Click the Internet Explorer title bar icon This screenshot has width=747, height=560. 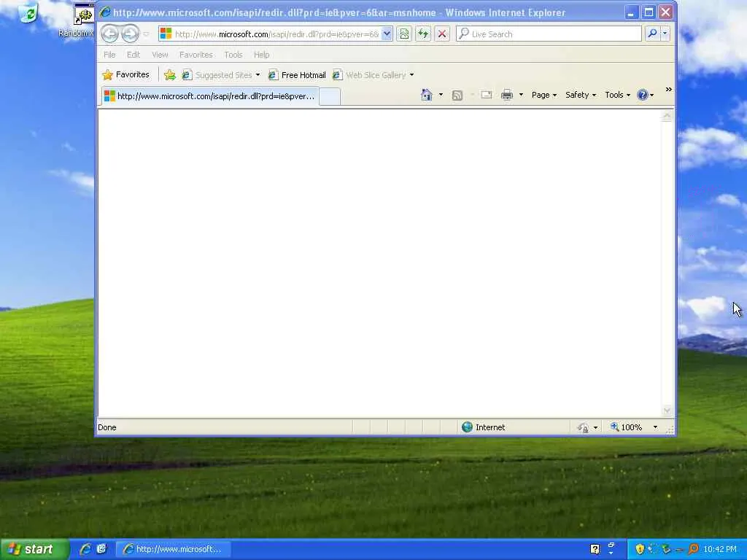105,12
